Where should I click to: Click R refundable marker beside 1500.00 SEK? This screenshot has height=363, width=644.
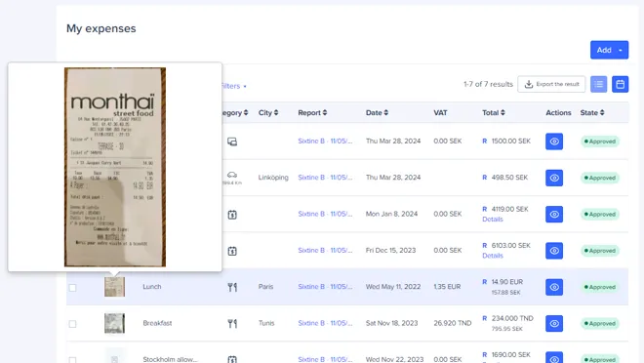pos(485,141)
